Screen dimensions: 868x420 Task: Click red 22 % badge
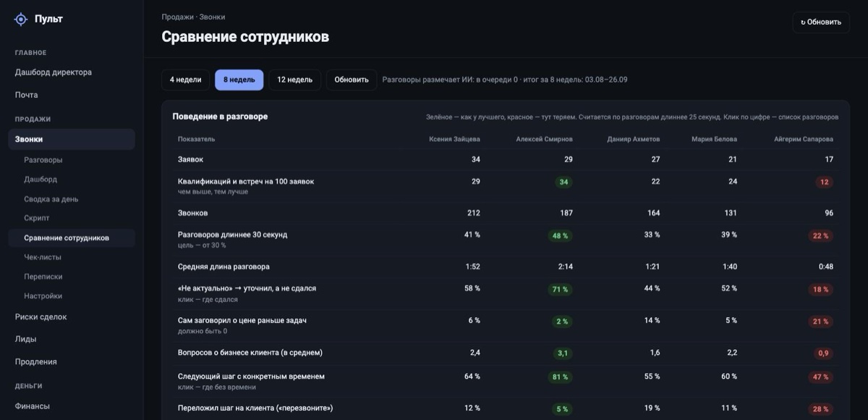821,235
